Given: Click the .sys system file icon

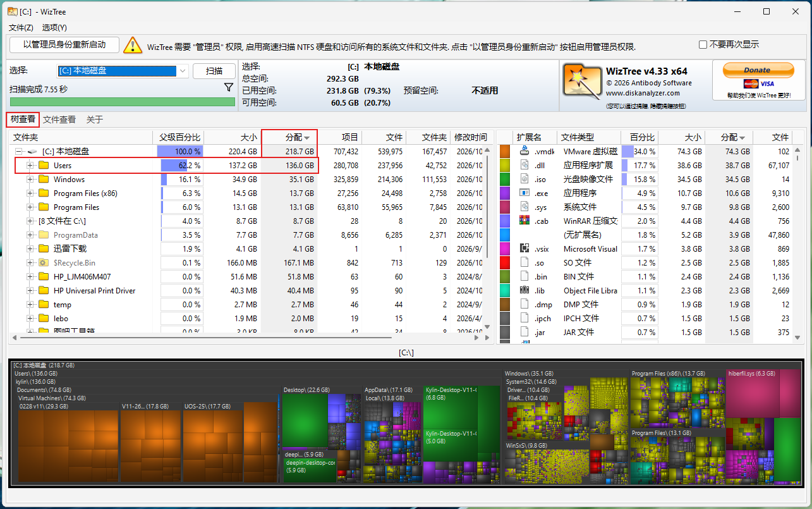Looking at the screenshot, I should (x=524, y=207).
